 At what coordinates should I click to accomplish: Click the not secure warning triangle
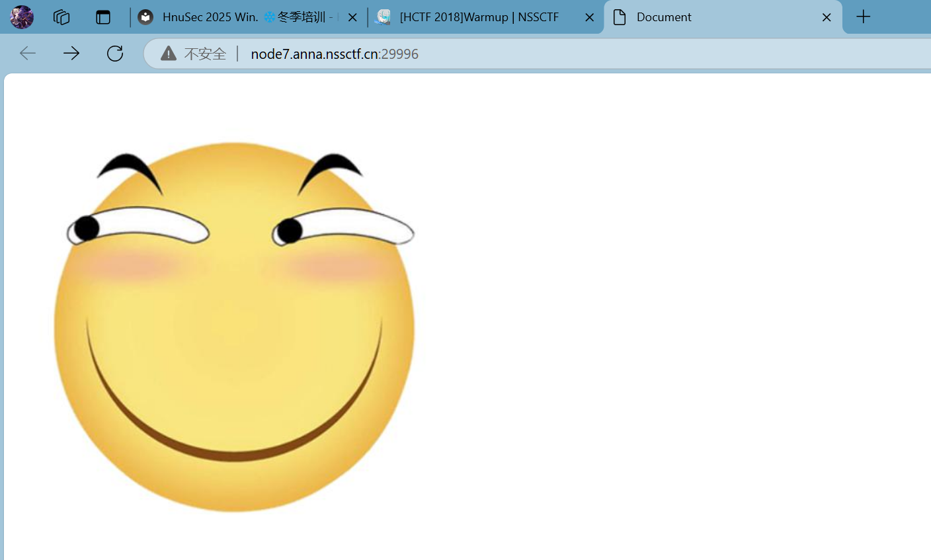pyautogui.click(x=169, y=54)
